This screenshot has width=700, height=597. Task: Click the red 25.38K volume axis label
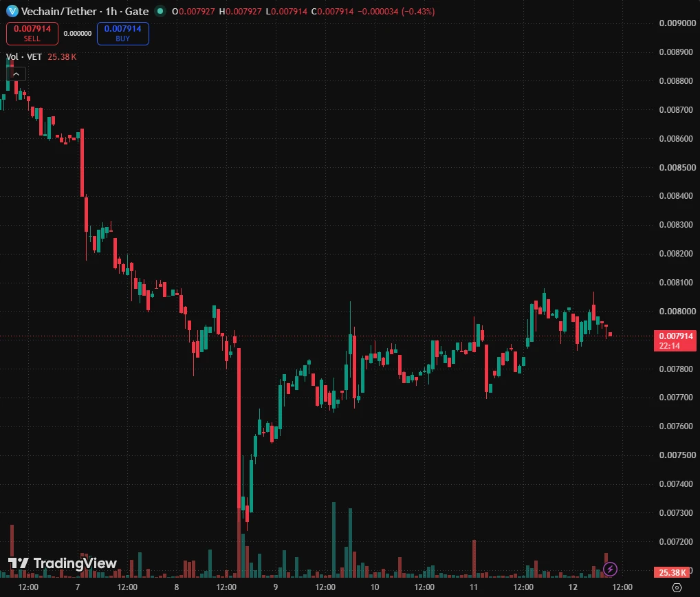click(x=672, y=572)
